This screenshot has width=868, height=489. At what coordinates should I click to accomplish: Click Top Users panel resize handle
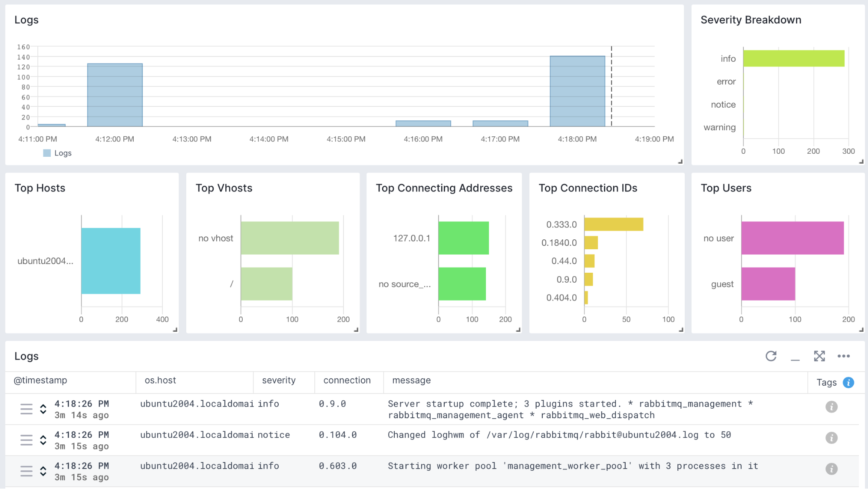tap(861, 330)
